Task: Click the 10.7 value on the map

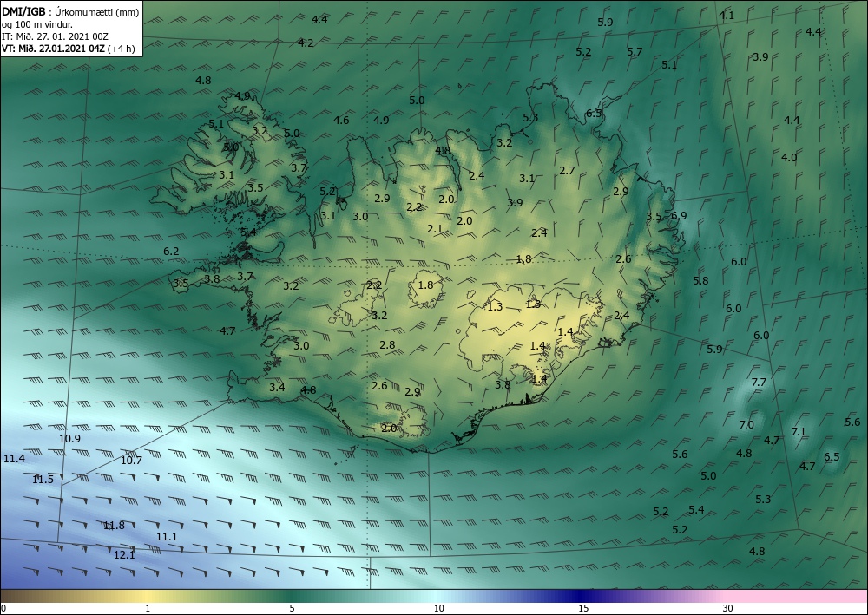Action: point(131,460)
